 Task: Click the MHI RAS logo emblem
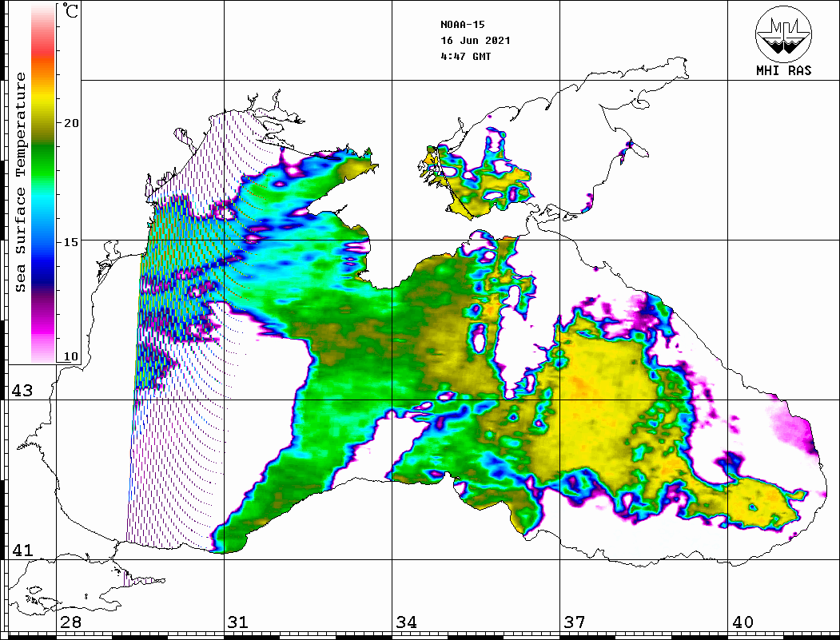pyautogui.click(x=783, y=34)
